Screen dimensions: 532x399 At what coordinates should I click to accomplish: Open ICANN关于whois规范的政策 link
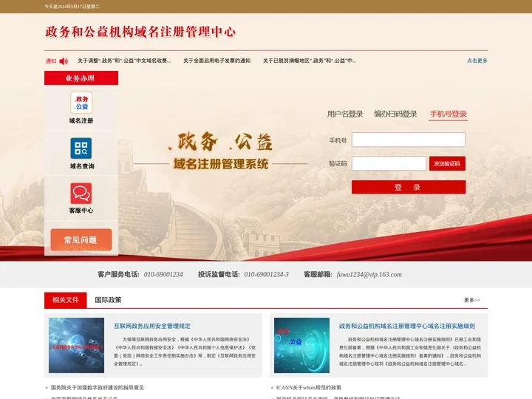[308, 387]
